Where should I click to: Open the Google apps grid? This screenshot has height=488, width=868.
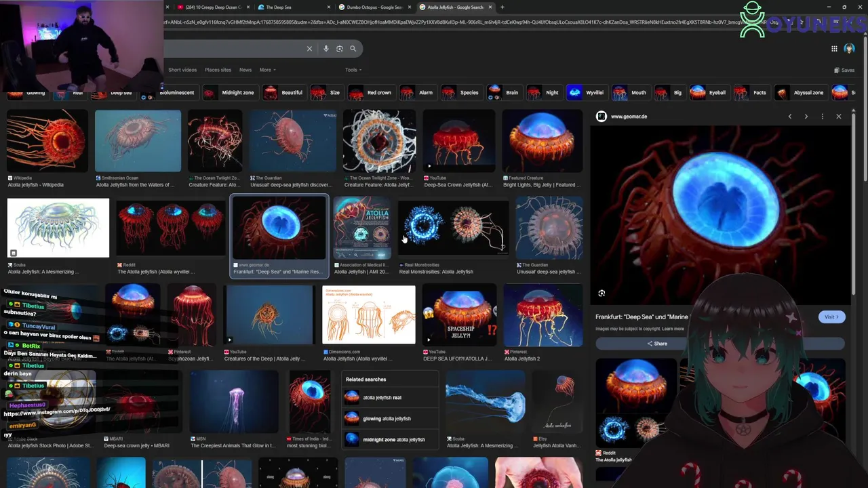834,49
